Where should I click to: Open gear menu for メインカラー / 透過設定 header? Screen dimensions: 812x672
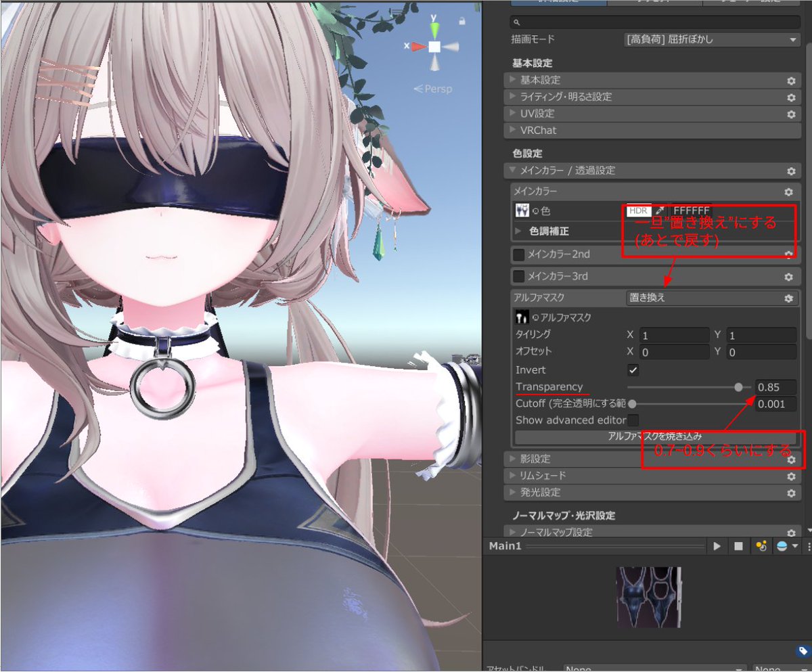click(x=790, y=171)
